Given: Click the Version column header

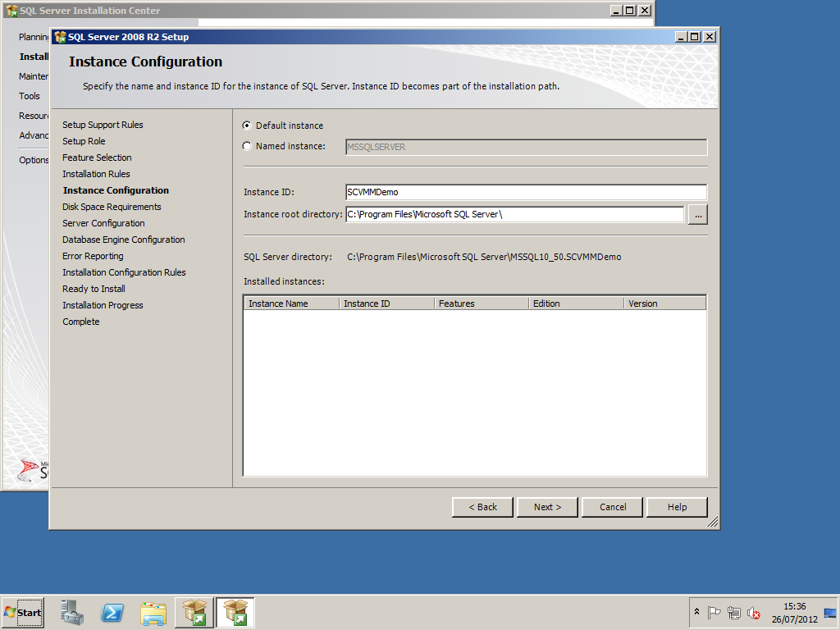Looking at the screenshot, I should tap(664, 304).
